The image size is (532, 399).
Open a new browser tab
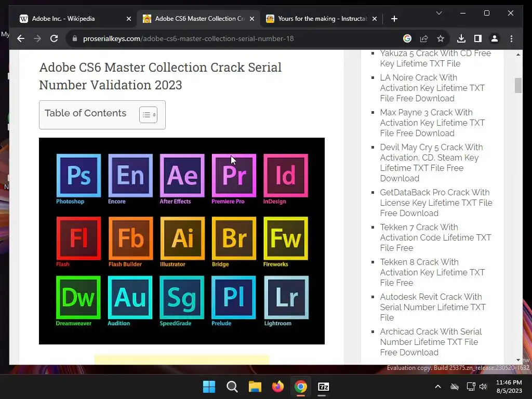pos(394,19)
